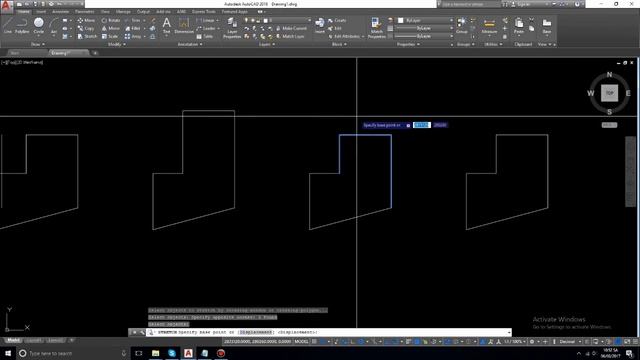The width and height of the screenshot is (640, 360).
Task: Switch to the Output ribbon tab
Action: [x=143, y=12]
